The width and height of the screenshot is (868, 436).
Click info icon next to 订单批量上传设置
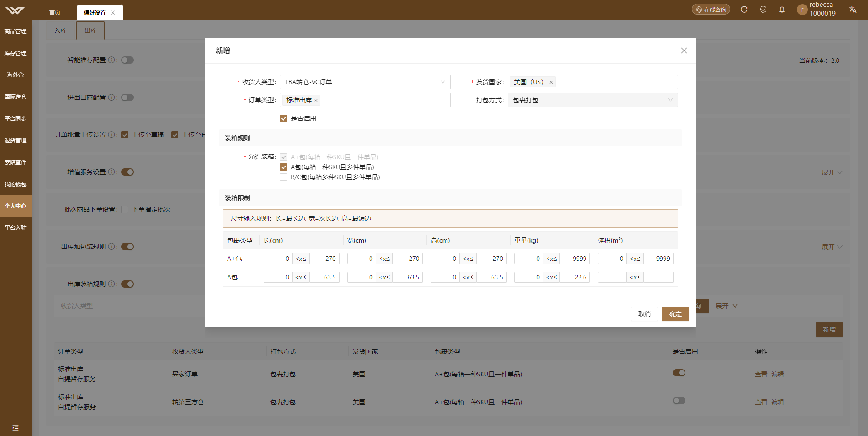pos(111,135)
